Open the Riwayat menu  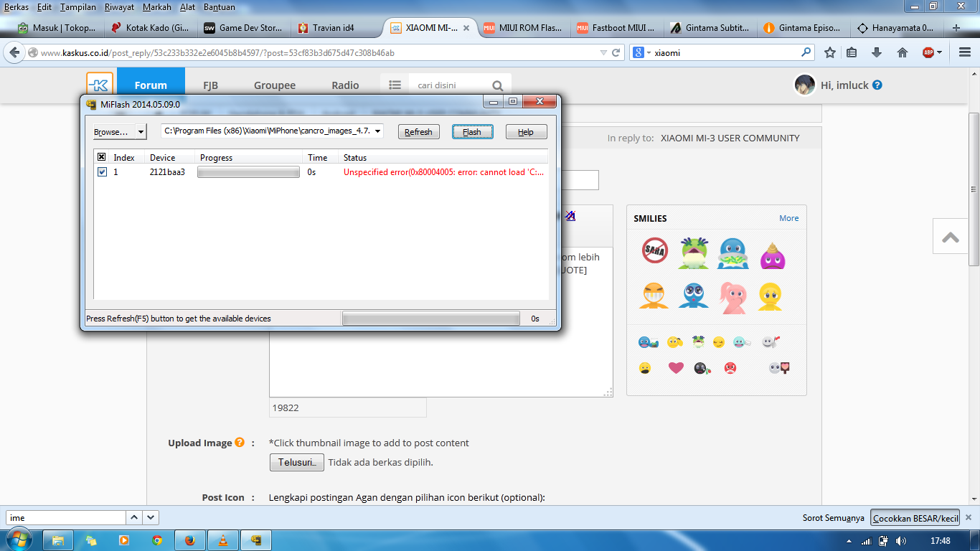click(x=120, y=7)
